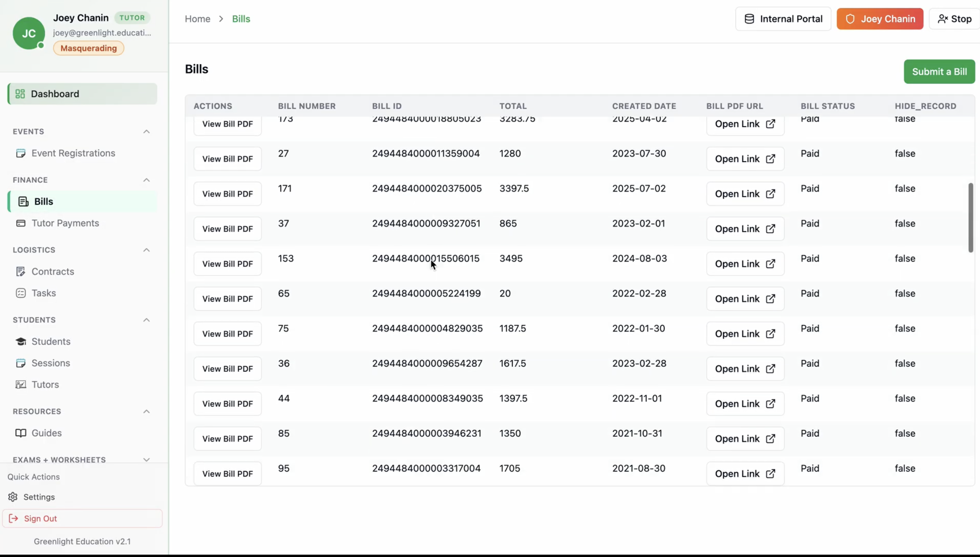Click the user-remove icon on Stop button
Screen dimensions: 980x557
point(943,19)
